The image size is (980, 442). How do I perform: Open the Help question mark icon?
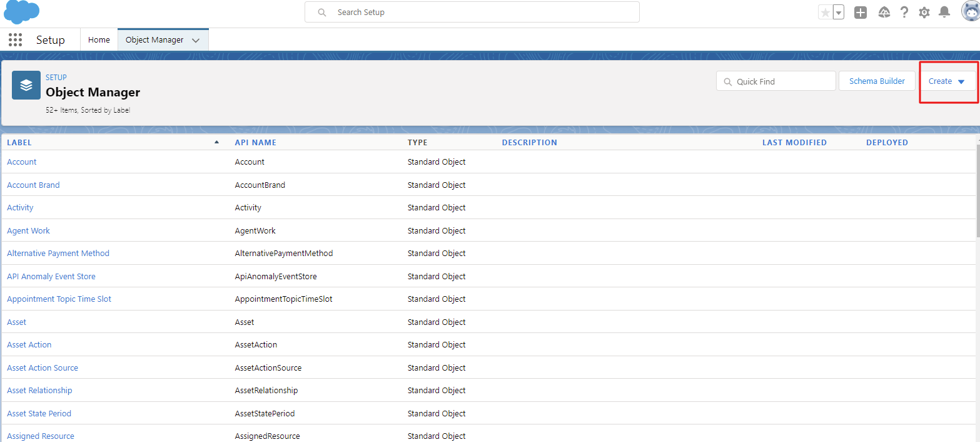(x=904, y=13)
